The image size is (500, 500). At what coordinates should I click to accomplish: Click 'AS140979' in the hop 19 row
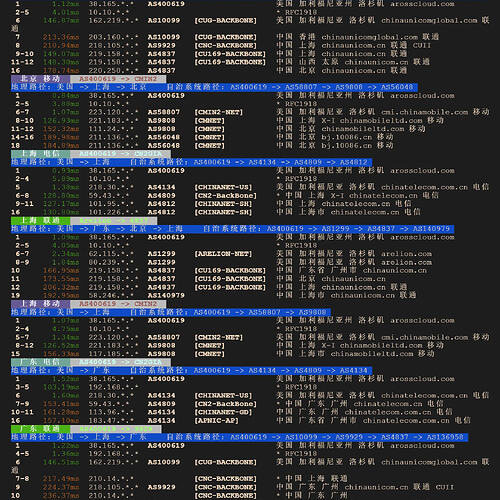tap(166, 295)
